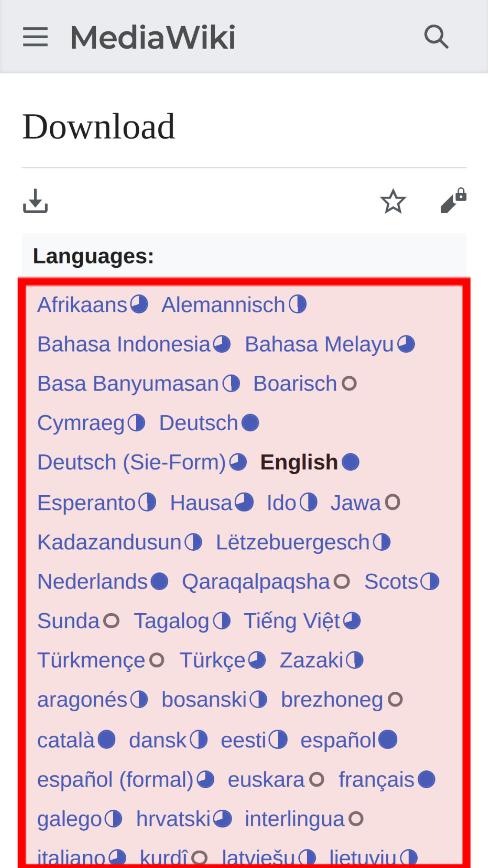488x868 pixels.
Task: Open the Bahasa Indonesia translation
Action: 124,344
